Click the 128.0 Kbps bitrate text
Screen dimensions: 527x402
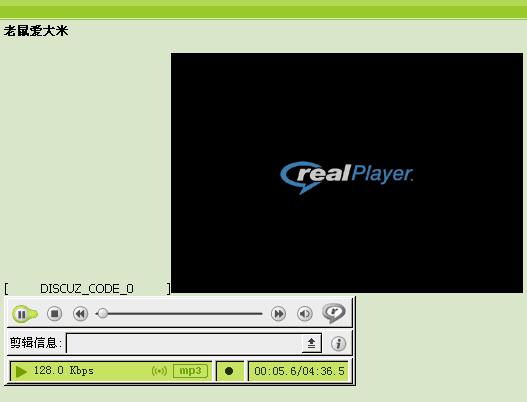(x=64, y=371)
